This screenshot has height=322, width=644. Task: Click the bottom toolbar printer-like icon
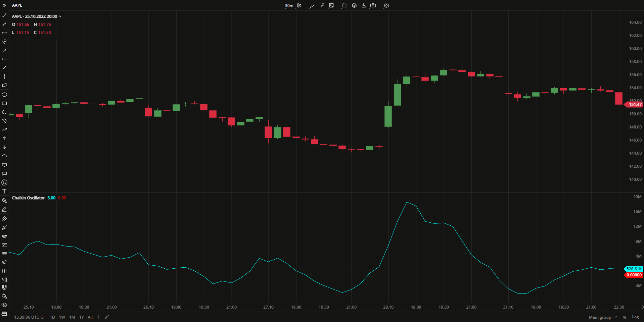tap(4, 314)
